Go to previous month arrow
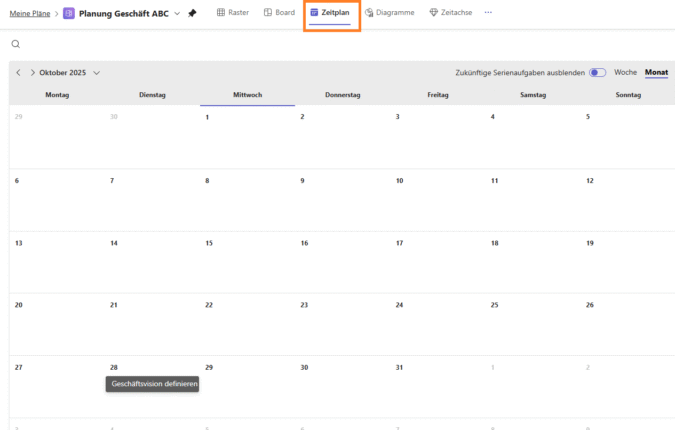This screenshot has height=430, width=675. pyautogui.click(x=18, y=73)
